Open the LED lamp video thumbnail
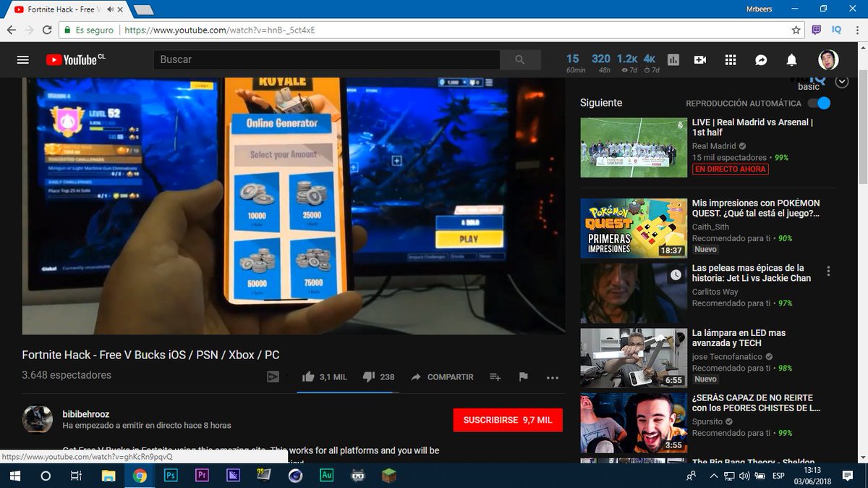The width and height of the screenshot is (868, 488). [x=634, y=358]
